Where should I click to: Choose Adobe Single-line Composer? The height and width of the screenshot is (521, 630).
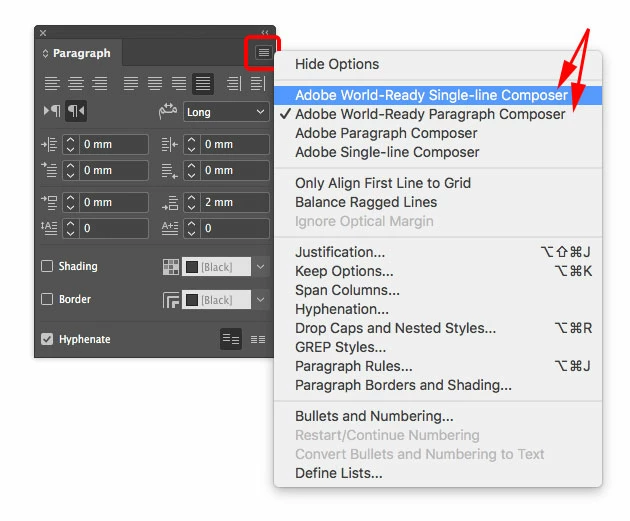438,152
